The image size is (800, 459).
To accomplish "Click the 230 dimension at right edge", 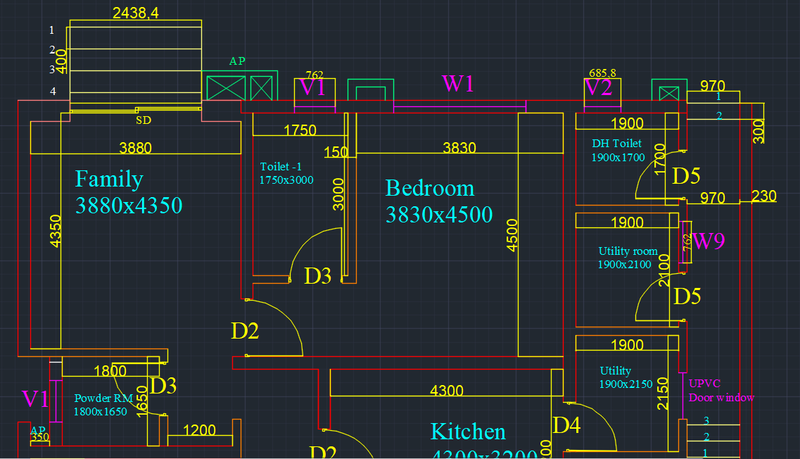I will pyautogui.click(x=764, y=196).
